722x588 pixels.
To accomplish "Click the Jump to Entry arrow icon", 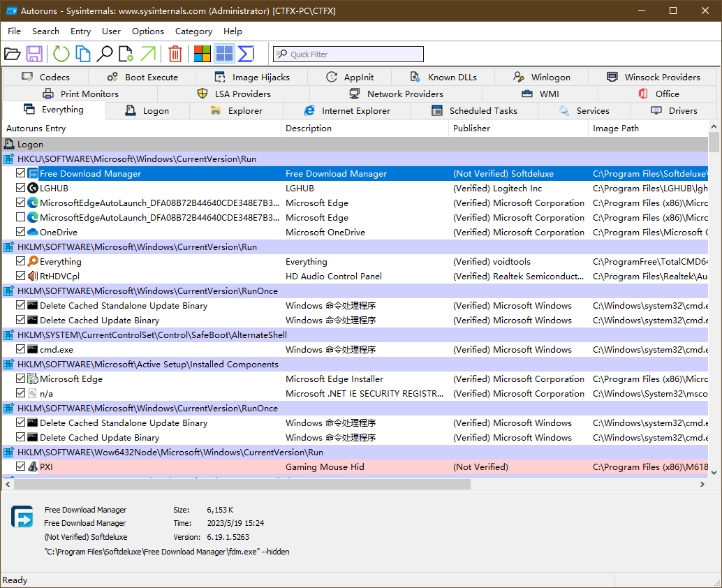I will [x=148, y=54].
